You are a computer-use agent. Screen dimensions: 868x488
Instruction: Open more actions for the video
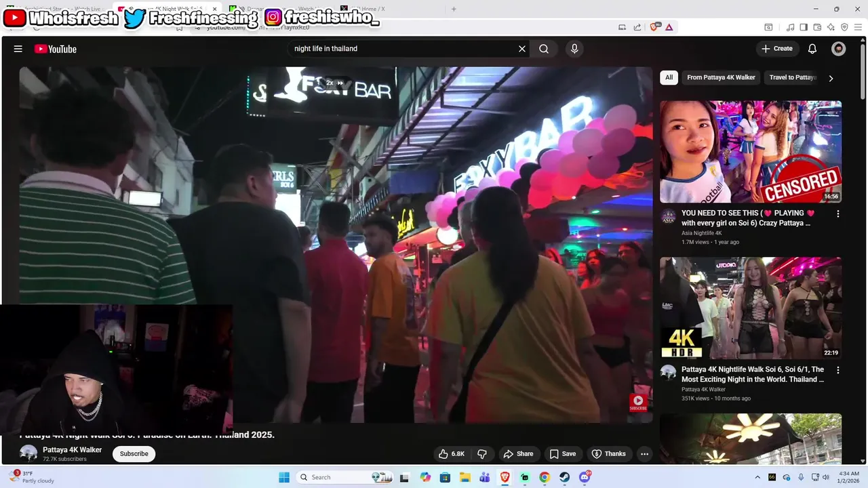tap(644, 454)
